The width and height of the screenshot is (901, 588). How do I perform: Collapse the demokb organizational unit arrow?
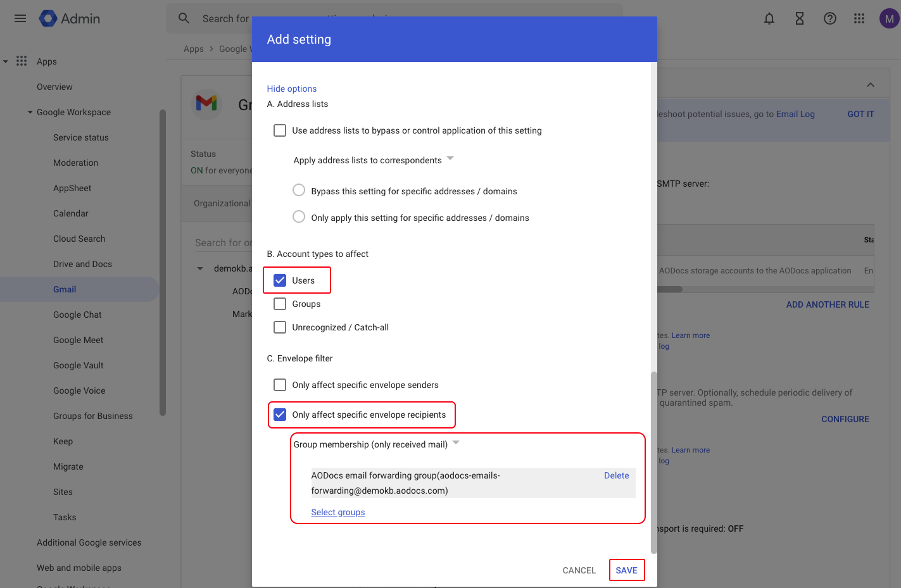click(x=200, y=268)
